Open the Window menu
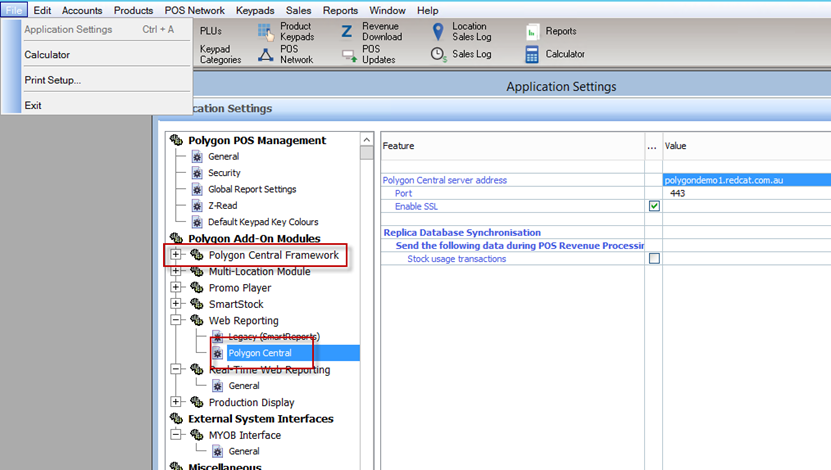The width and height of the screenshot is (831, 470). (387, 11)
